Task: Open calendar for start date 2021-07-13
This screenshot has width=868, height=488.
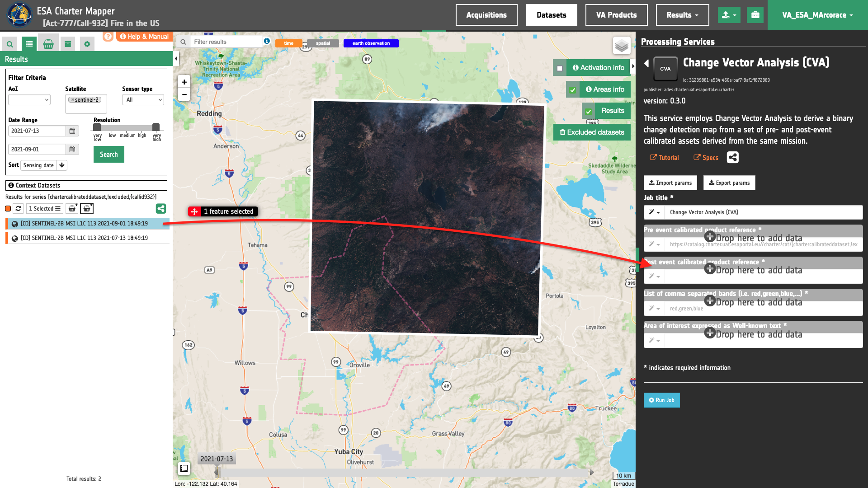Action: 72,131
